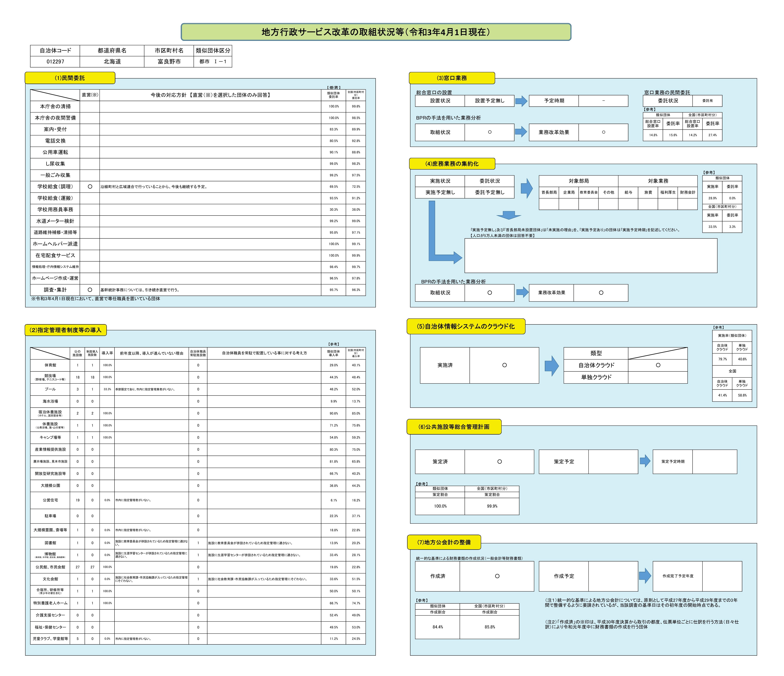Click the circle mark in 調査・集計 row

click(x=90, y=290)
